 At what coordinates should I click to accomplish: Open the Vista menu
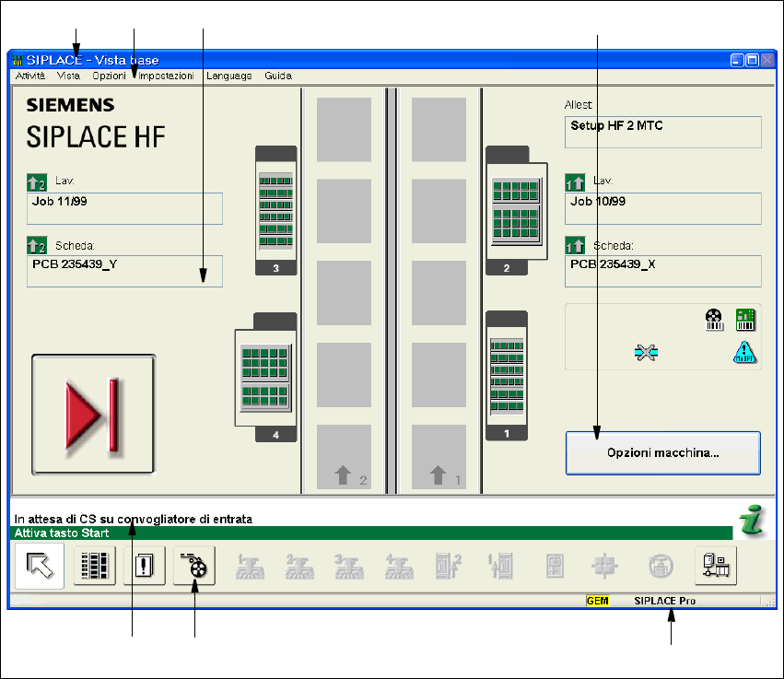pyautogui.click(x=68, y=76)
